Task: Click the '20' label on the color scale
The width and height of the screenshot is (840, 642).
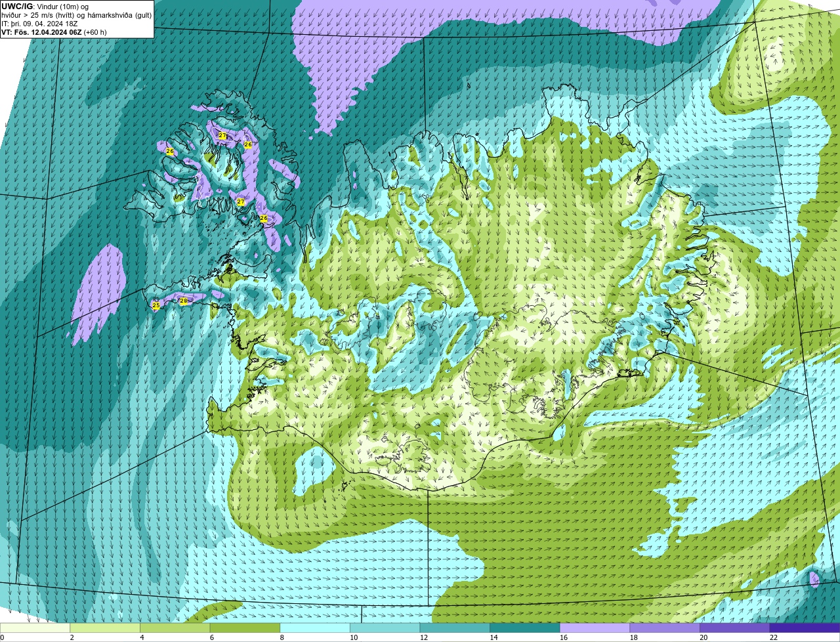Action: pos(703,637)
